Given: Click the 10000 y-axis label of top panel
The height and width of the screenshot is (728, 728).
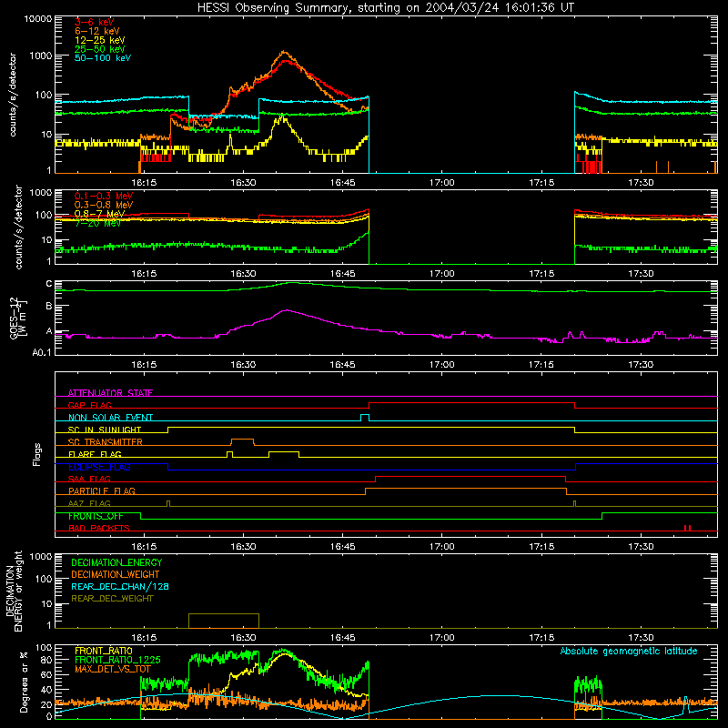Looking at the screenshot, I should pyautogui.click(x=38, y=19).
